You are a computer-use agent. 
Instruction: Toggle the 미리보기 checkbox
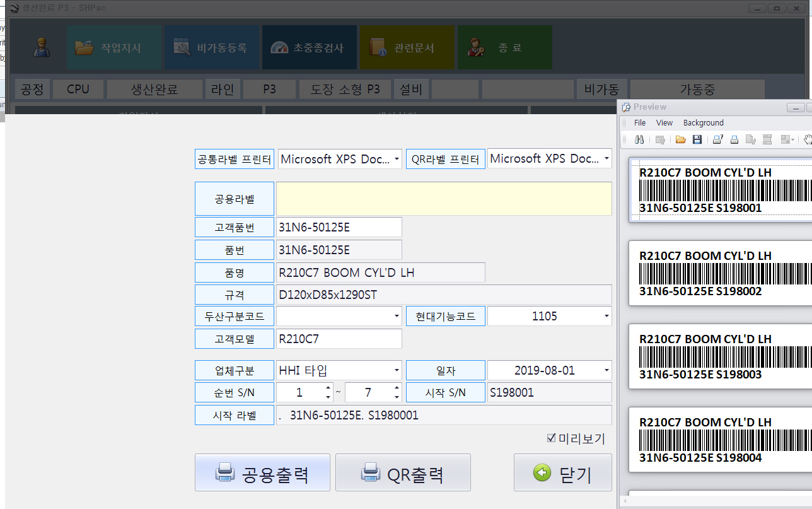coord(552,438)
